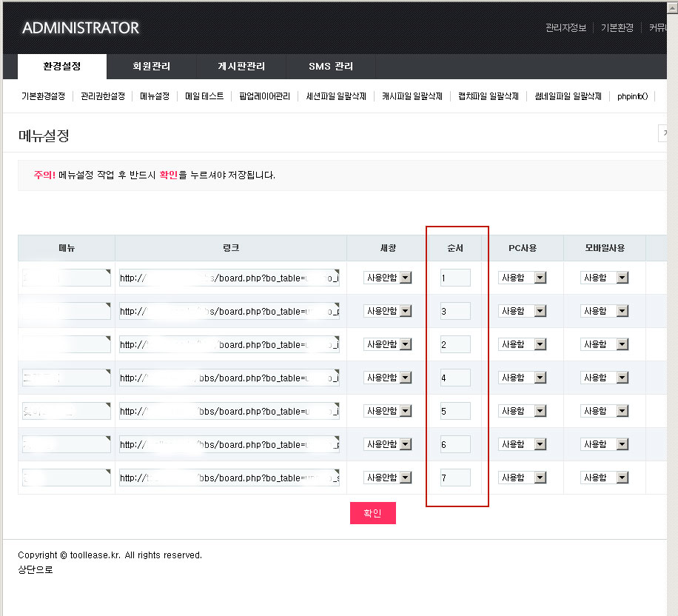The image size is (678, 616).
Task: Open the phpinfo() link
Action: pos(633,96)
